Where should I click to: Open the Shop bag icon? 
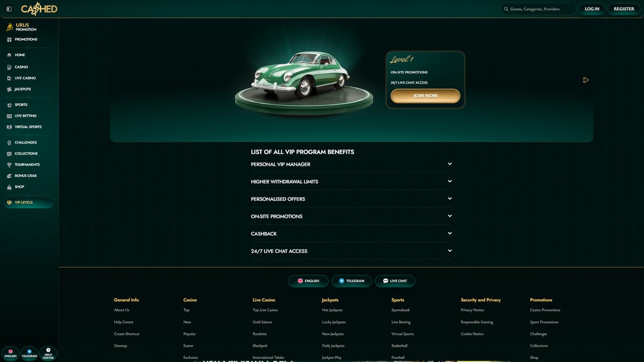coord(9,187)
